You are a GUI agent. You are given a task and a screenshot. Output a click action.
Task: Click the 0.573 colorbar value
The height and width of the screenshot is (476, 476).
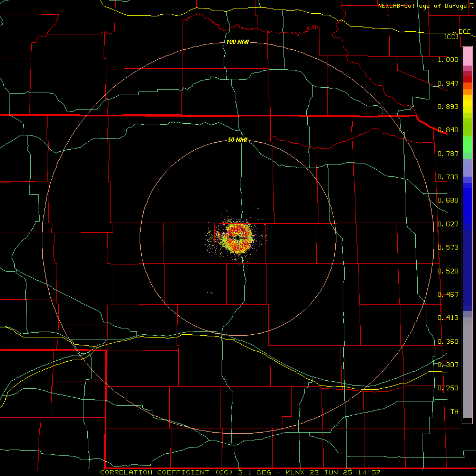[448, 248]
